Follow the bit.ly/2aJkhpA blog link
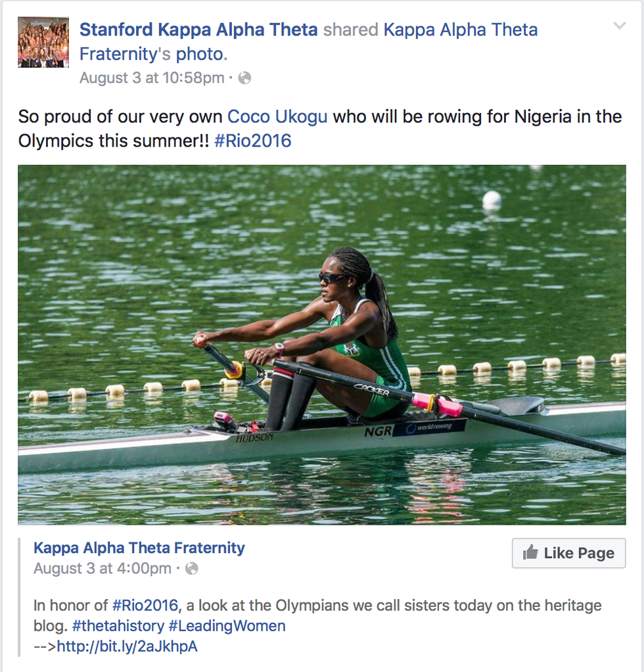644x672 pixels. pos(127,646)
